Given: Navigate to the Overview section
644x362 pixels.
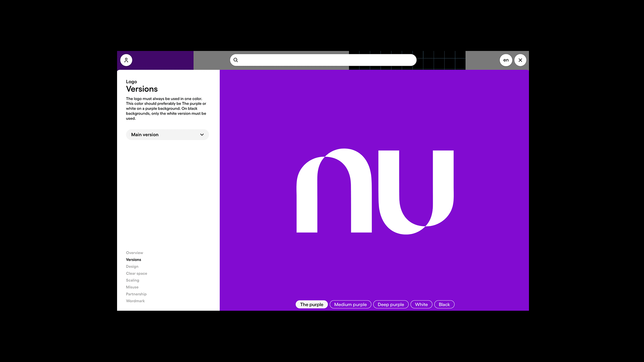Looking at the screenshot, I should 134,252.
